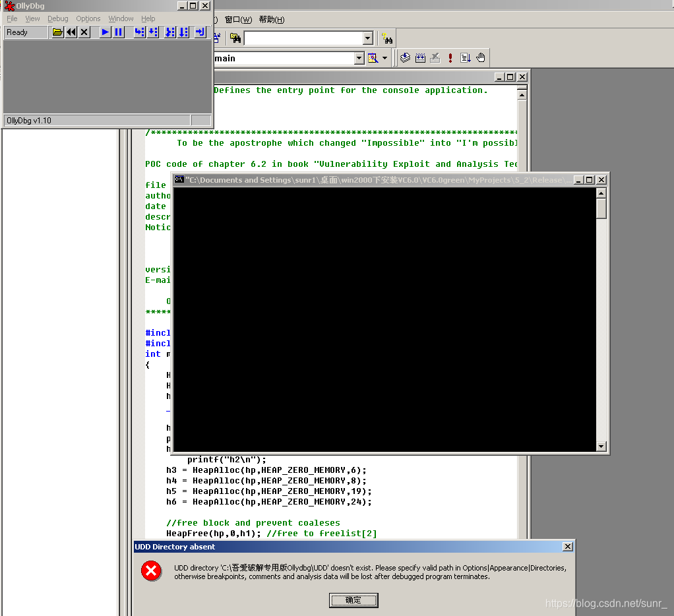Open OllyDbg File menu
This screenshot has height=616, width=674.
[12, 18]
